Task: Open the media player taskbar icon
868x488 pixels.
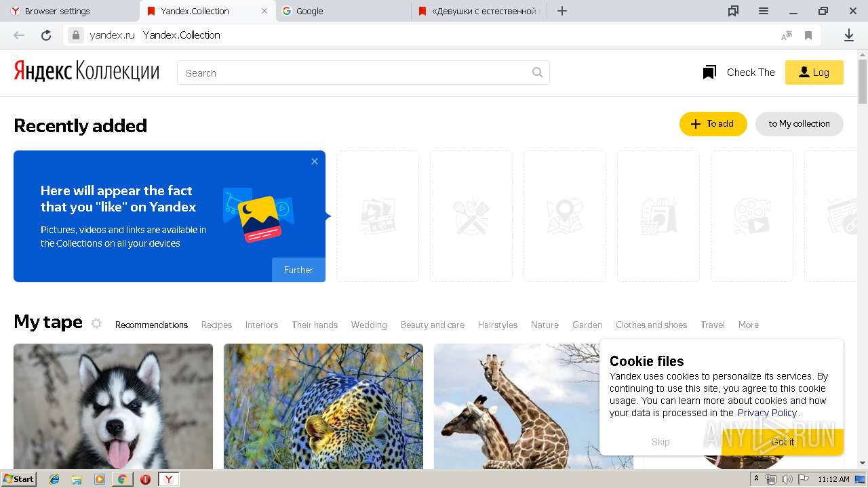Action: [100, 479]
